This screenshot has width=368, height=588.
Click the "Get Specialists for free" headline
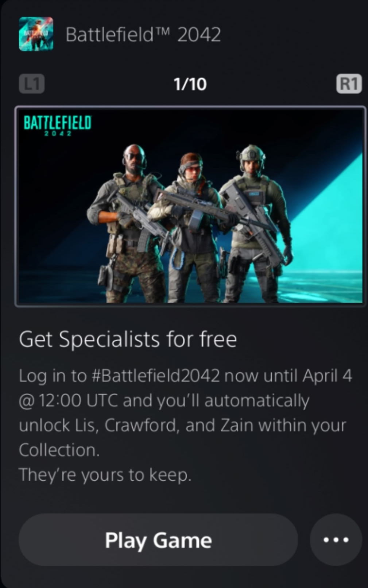(x=128, y=339)
